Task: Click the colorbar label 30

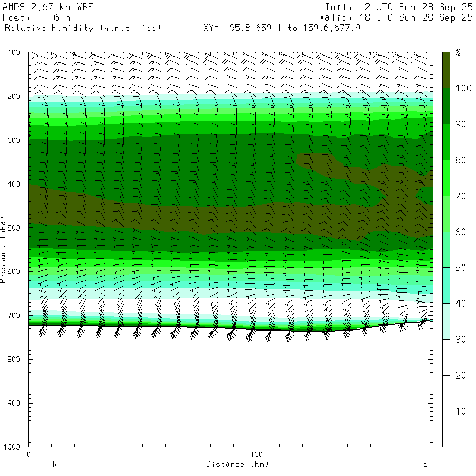Action: (461, 340)
